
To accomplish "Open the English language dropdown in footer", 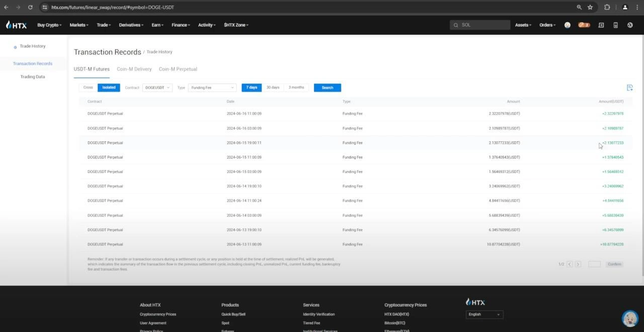I will 484,314.
